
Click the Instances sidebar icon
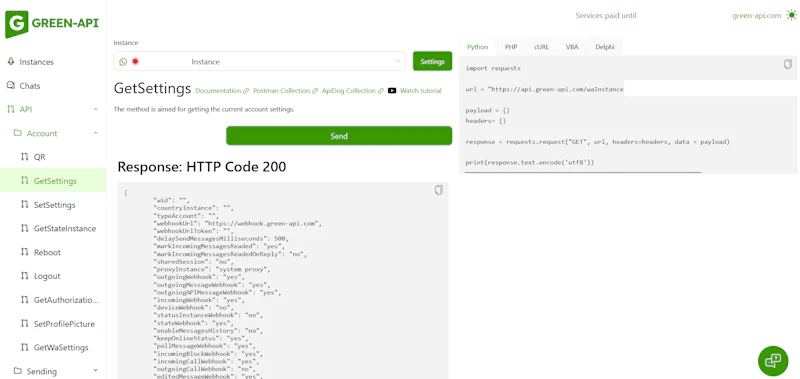(x=11, y=61)
